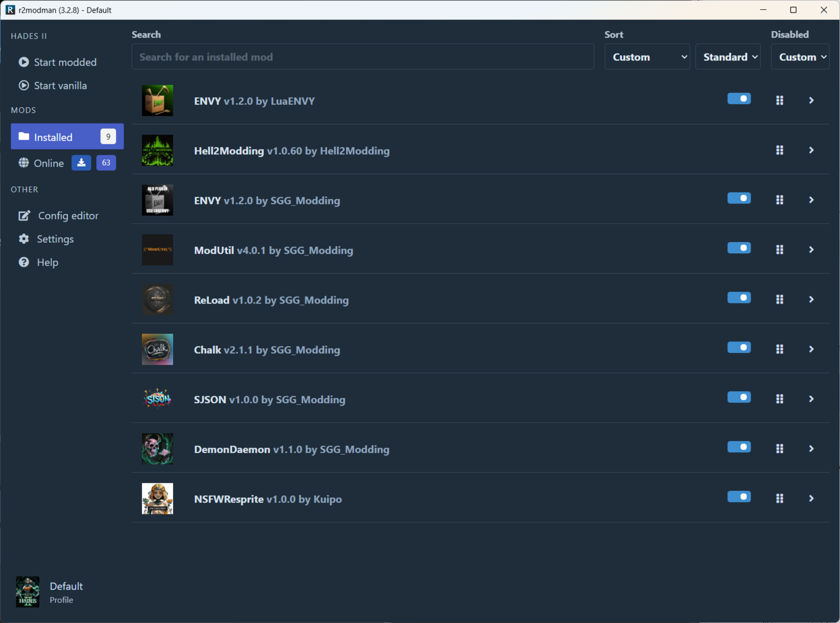Click the play icon beside Start vanilla

(x=24, y=85)
